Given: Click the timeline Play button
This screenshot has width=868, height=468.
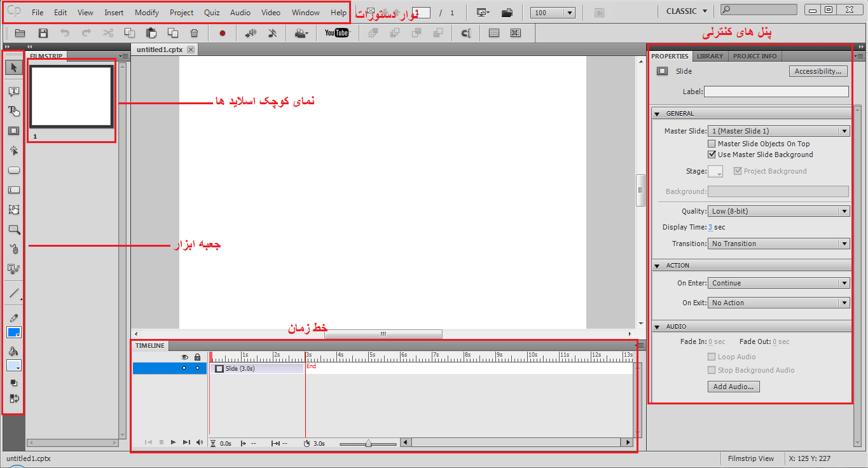Looking at the screenshot, I should 174,443.
